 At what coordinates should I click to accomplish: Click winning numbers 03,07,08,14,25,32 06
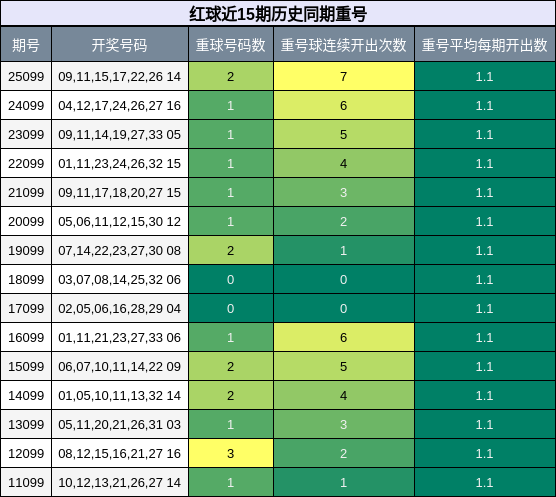[x=120, y=280]
